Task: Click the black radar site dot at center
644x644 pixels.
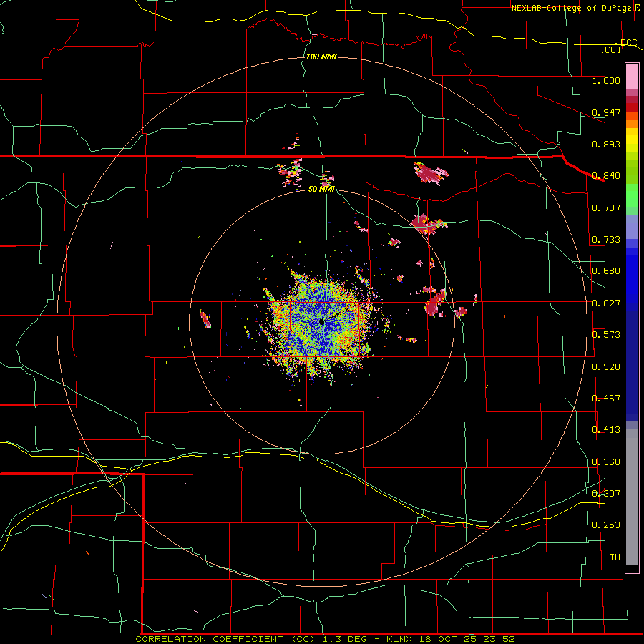Action: [x=322, y=323]
